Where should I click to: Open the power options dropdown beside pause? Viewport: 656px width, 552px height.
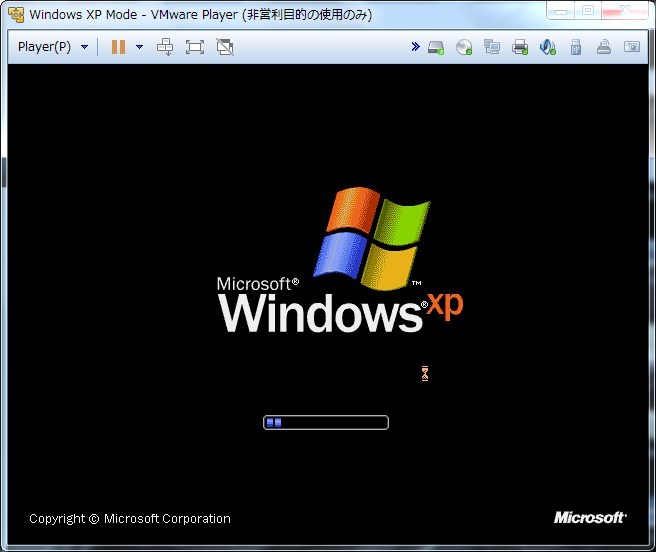click(140, 47)
